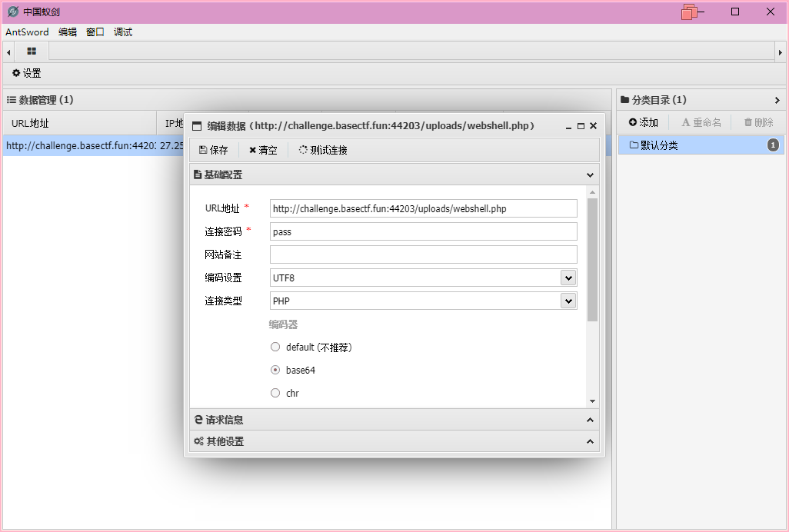Viewport: 789px width, 532px height.
Task: Click the clear (清空) X icon
Action: [252, 151]
